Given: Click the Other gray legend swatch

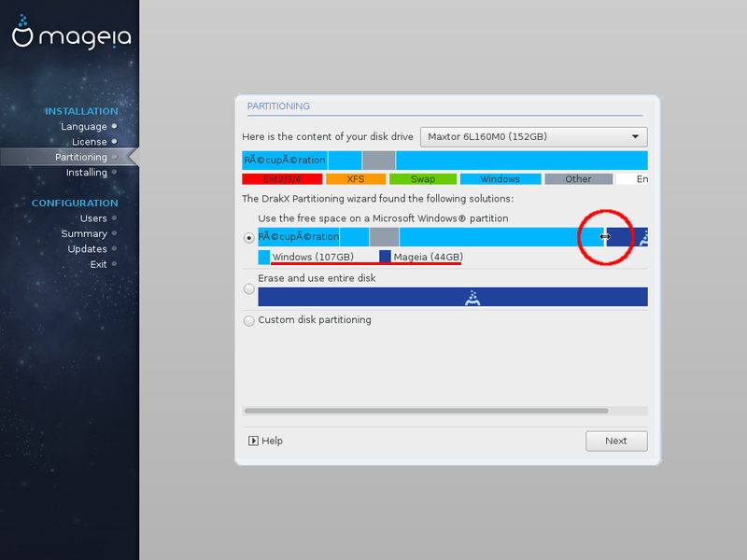Looking at the screenshot, I should (x=578, y=179).
